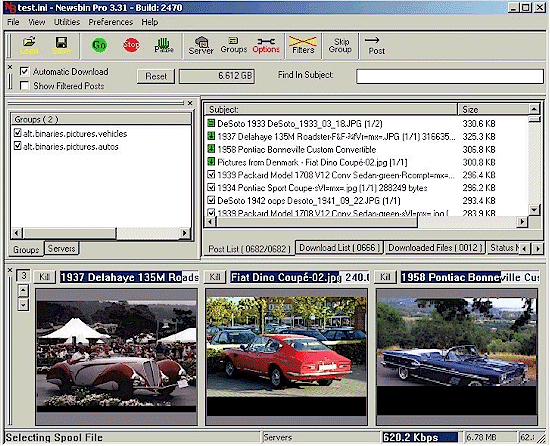Click the post list scroll down arrow
The width and height of the screenshot is (550, 446).
[x=534, y=210]
